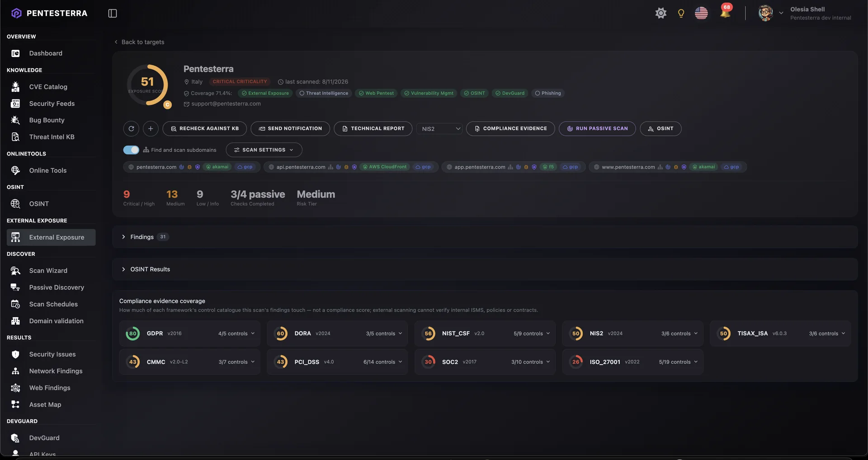Open Scan Settings dropdown
This screenshot has width=868, height=460.
[x=264, y=150]
